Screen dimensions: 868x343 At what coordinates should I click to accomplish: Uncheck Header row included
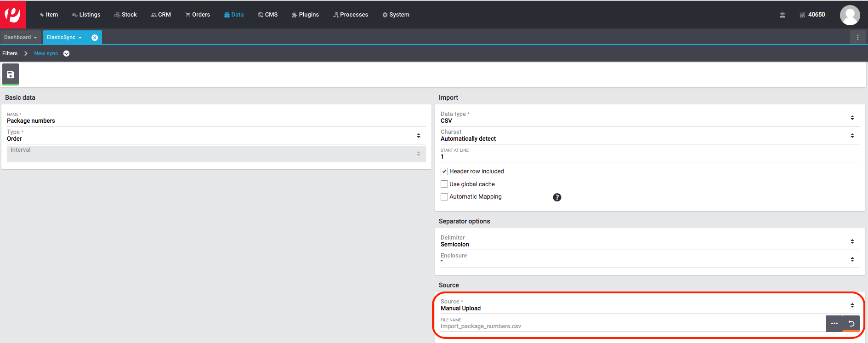444,171
